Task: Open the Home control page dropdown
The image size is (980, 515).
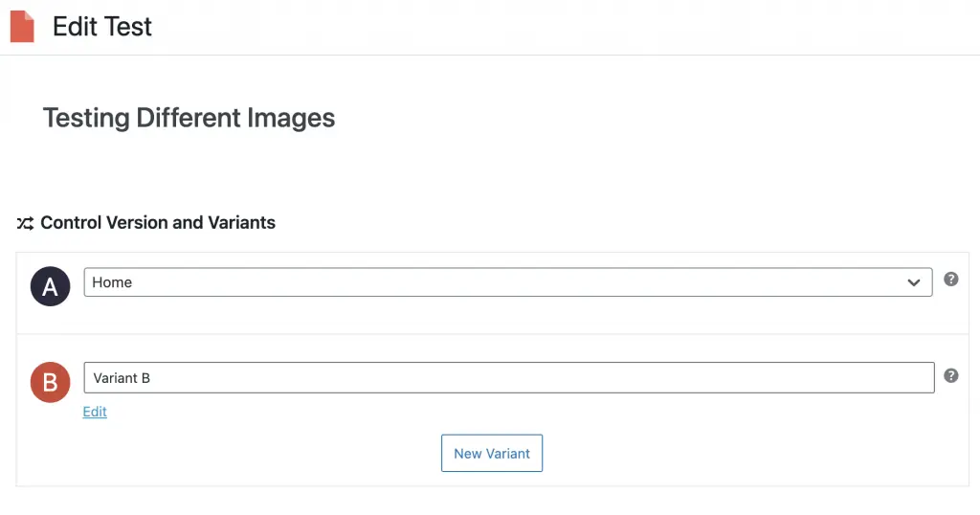Action: pos(508,282)
